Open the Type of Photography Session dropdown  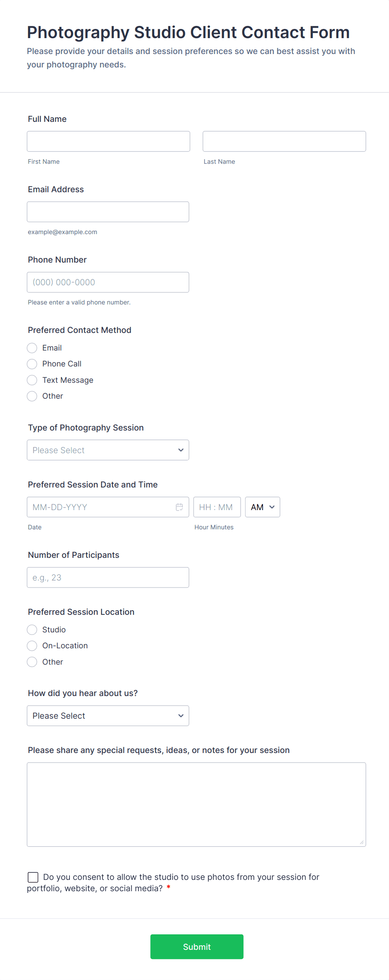pos(108,450)
